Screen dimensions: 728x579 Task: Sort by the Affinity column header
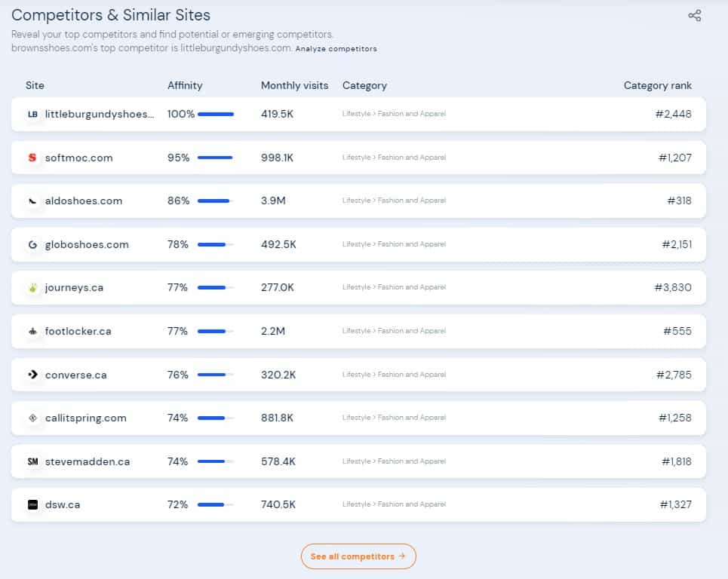tap(185, 86)
